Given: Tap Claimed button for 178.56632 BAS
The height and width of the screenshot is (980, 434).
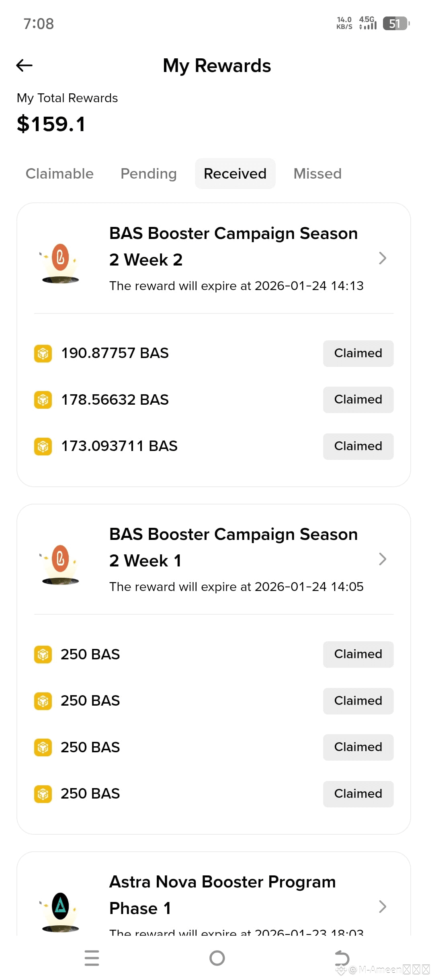Looking at the screenshot, I should click(358, 399).
